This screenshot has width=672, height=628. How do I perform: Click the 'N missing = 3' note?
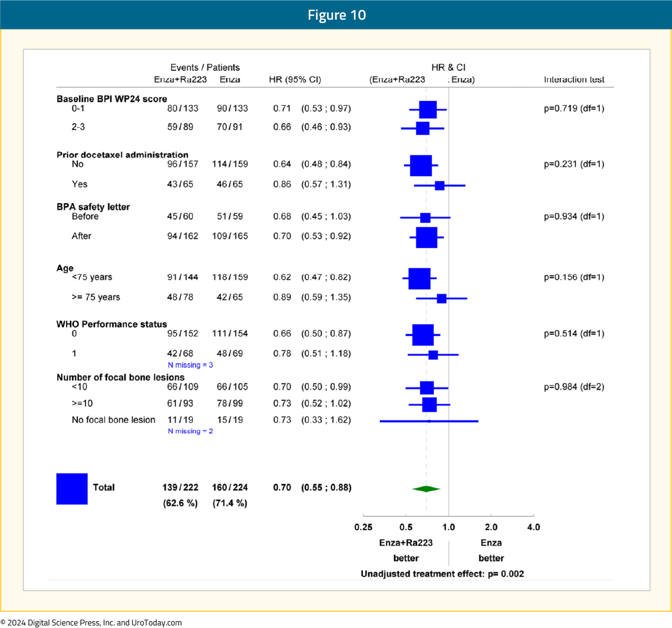pyautogui.click(x=190, y=365)
